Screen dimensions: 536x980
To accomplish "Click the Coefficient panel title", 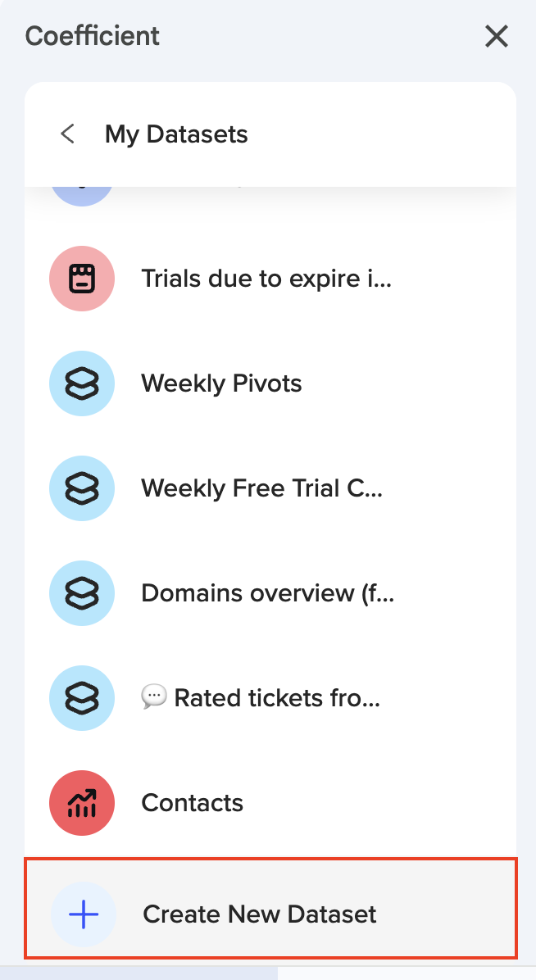I will click(93, 36).
